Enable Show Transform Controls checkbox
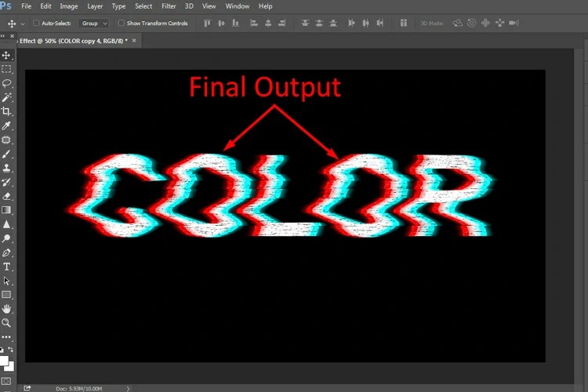Image resolution: width=588 pixels, height=392 pixels. pyautogui.click(x=121, y=24)
